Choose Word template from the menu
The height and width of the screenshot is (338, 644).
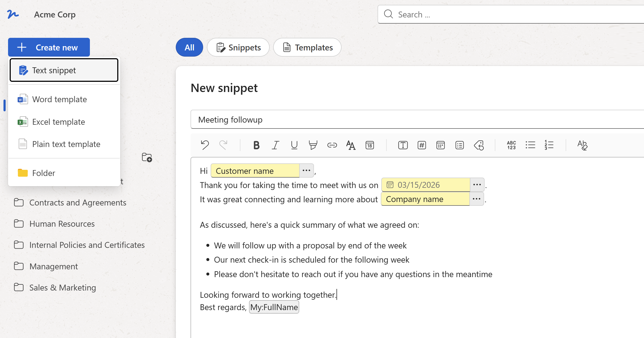[64, 99]
